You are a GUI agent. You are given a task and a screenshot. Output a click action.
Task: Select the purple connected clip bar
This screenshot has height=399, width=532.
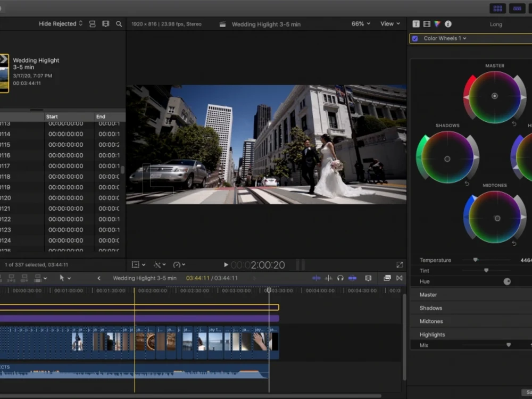click(x=139, y=318)
